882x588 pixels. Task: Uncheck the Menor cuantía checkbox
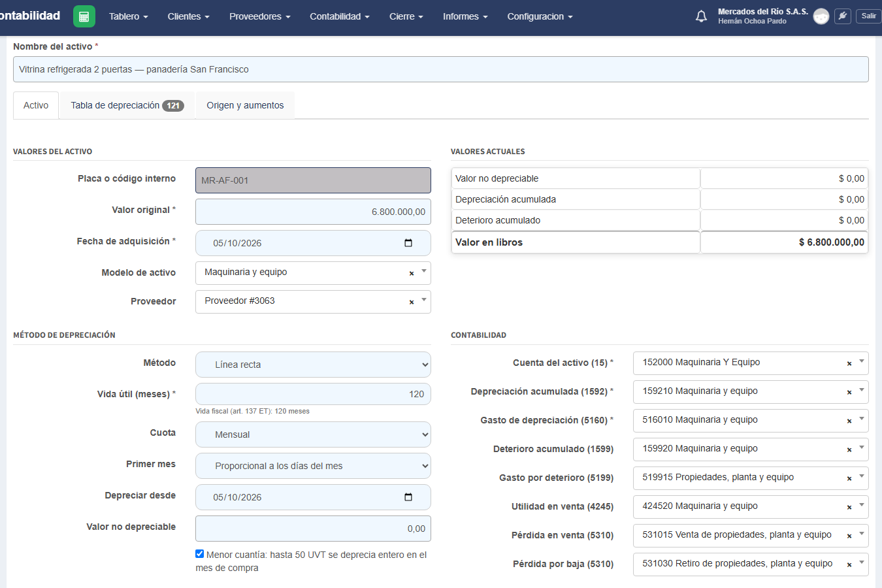pyautogui.click(x=200, y=554)
